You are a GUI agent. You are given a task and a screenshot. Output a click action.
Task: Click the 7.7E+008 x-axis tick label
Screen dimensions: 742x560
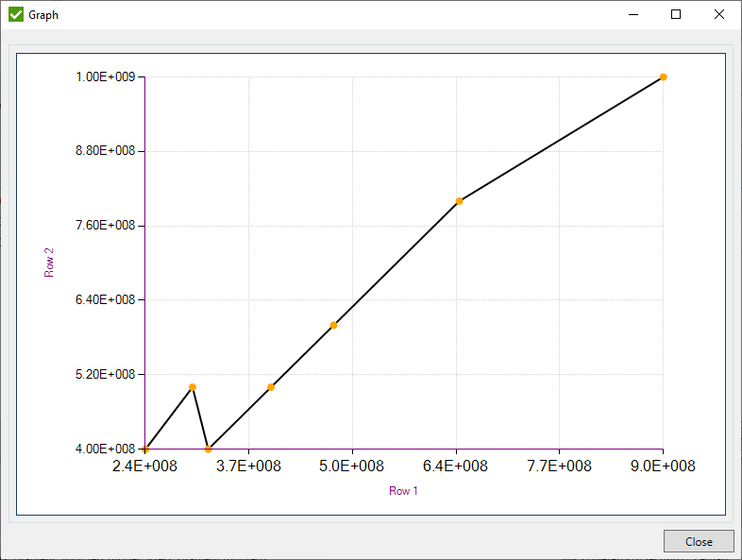click(559, 466)
